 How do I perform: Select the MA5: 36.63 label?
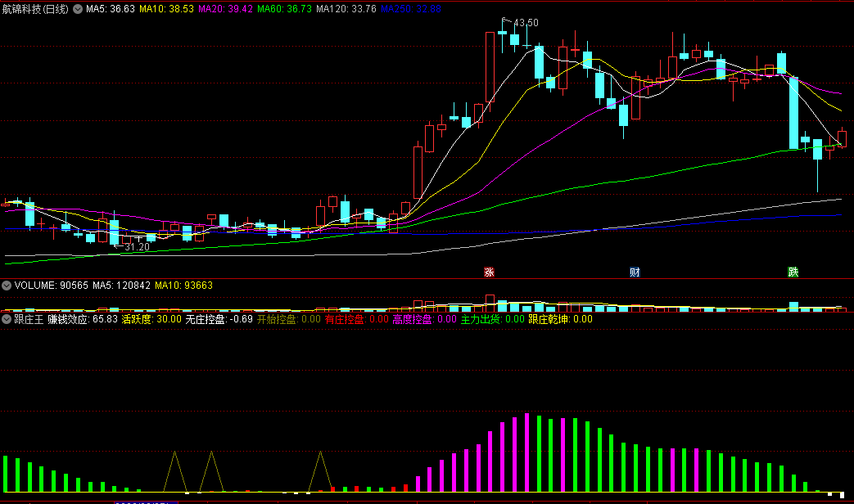tap(110, 9)
